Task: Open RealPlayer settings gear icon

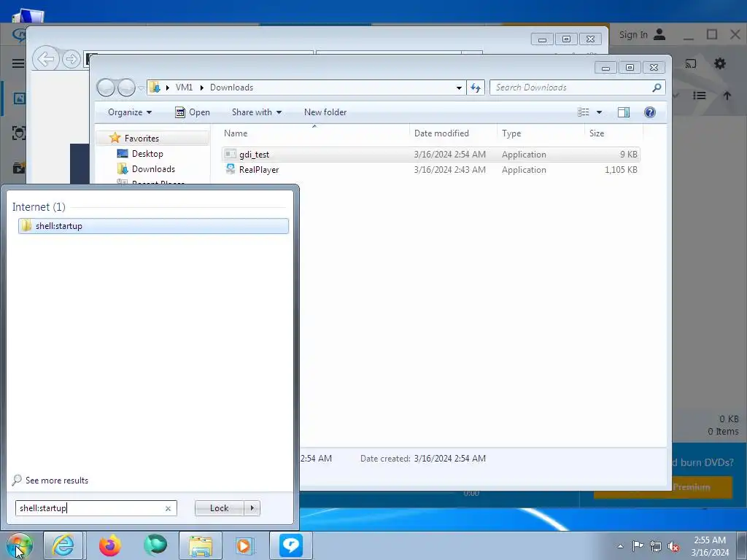Action: [x=720, y=63]
